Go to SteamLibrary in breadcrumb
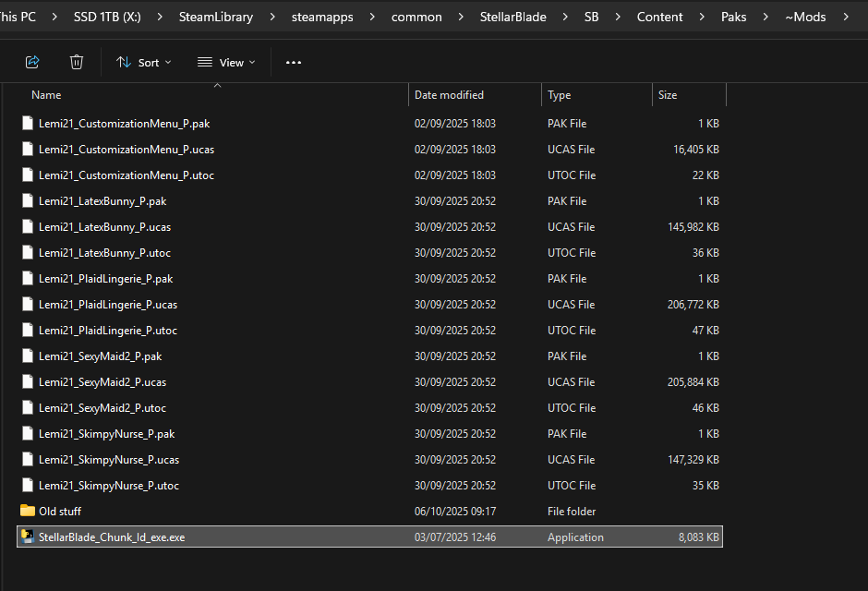The width and height of the screenshot is (868, 591). click(x=216, y=17)
